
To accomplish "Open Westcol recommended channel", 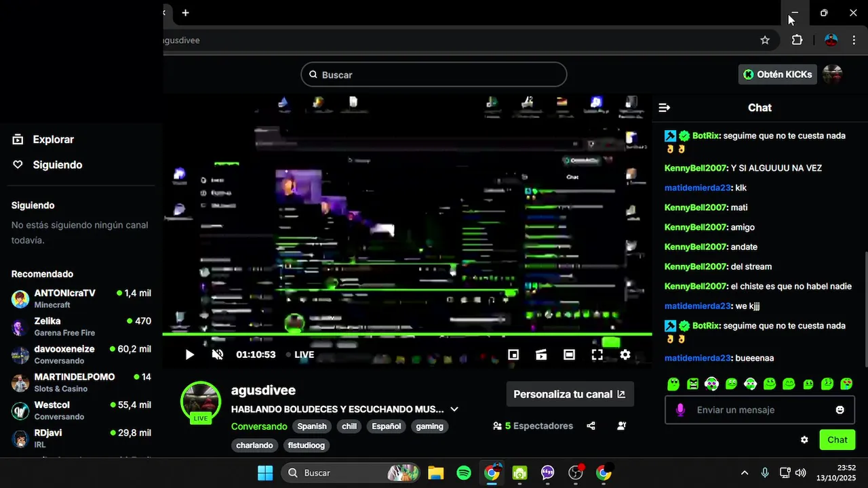I will (81, 410).
